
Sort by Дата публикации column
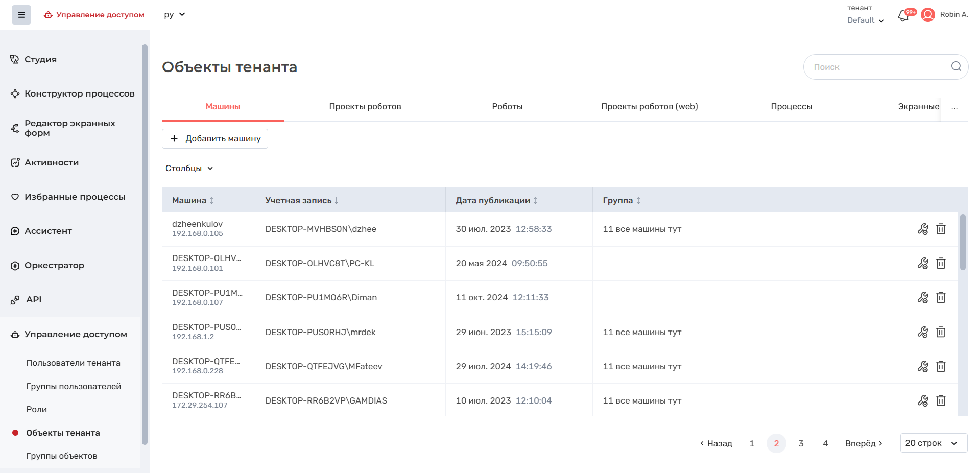[x=535, y=200]
